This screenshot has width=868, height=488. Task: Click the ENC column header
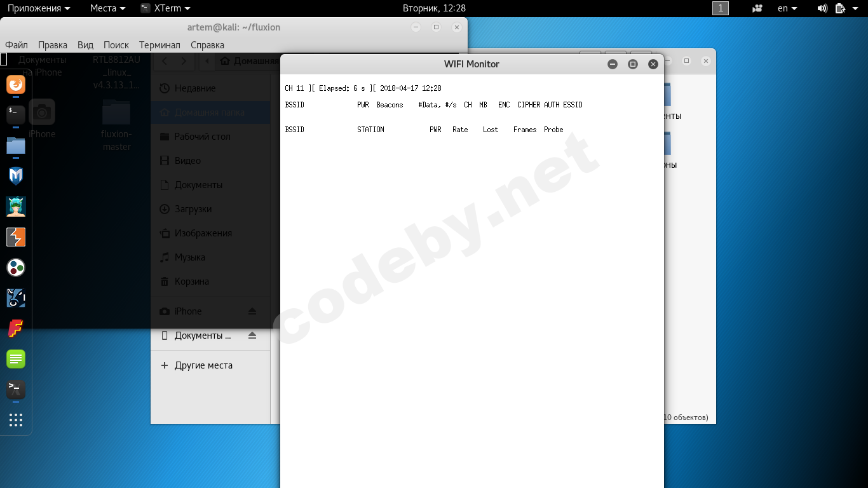point(504,105)
